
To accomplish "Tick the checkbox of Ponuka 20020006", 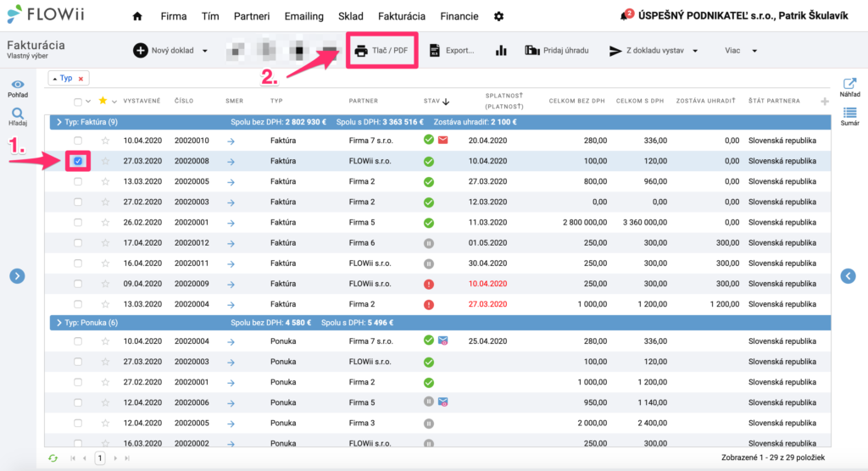I will (77, 403).
